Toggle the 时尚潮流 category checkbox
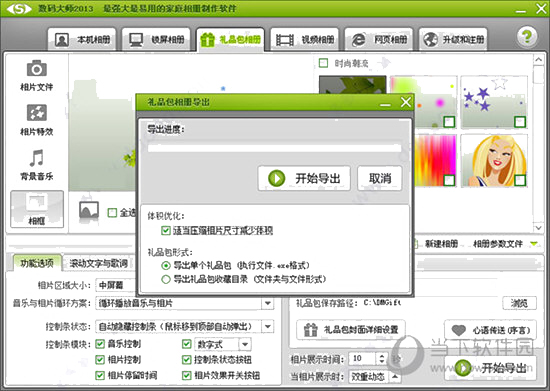Screen dimensions: 550x391 (x=323, y=63)
